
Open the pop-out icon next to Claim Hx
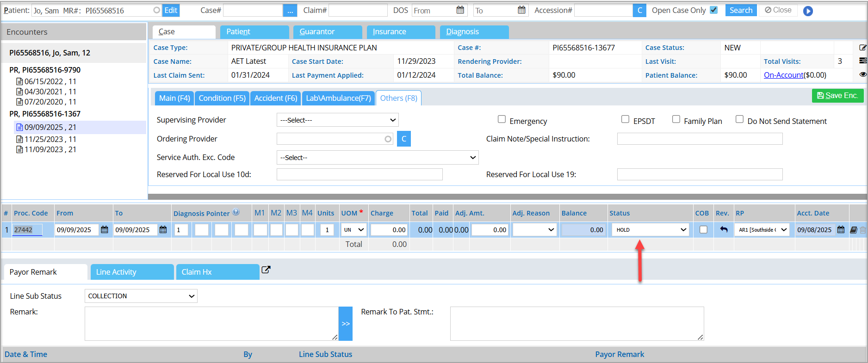[266, 270]
